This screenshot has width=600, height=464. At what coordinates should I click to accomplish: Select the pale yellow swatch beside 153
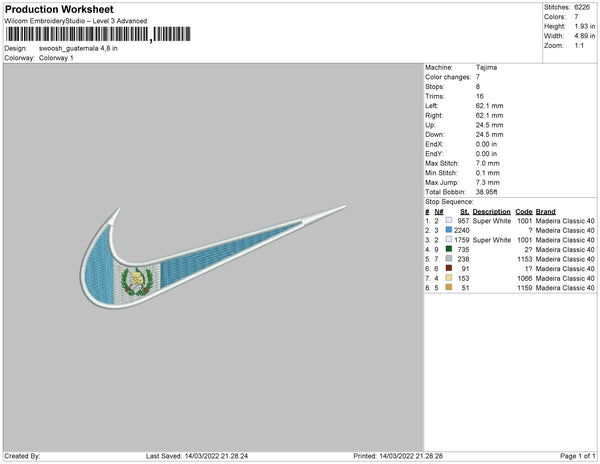(449, 278)
